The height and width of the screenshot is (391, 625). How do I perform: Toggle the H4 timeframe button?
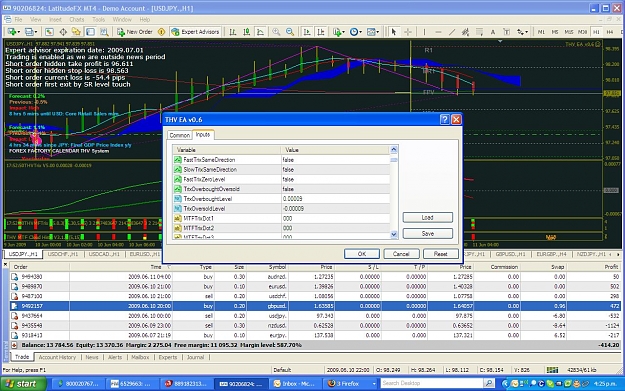tap(609, 32)
